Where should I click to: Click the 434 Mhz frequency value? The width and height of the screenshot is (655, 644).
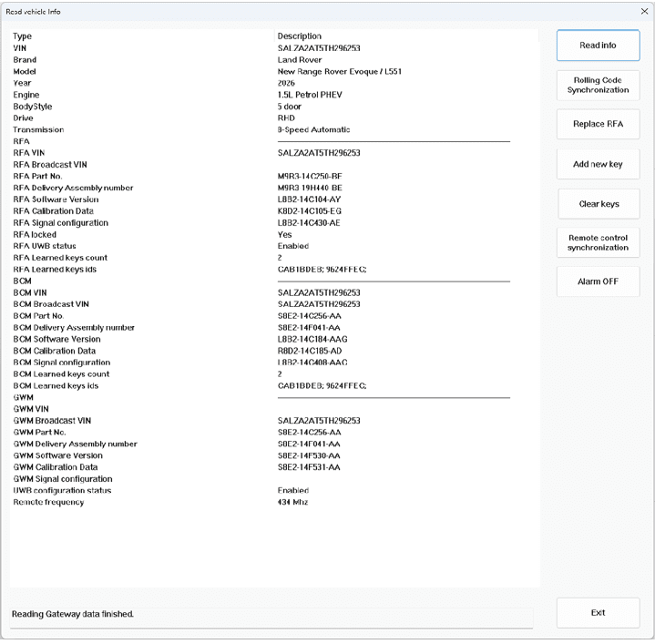(x=292, y=502)
